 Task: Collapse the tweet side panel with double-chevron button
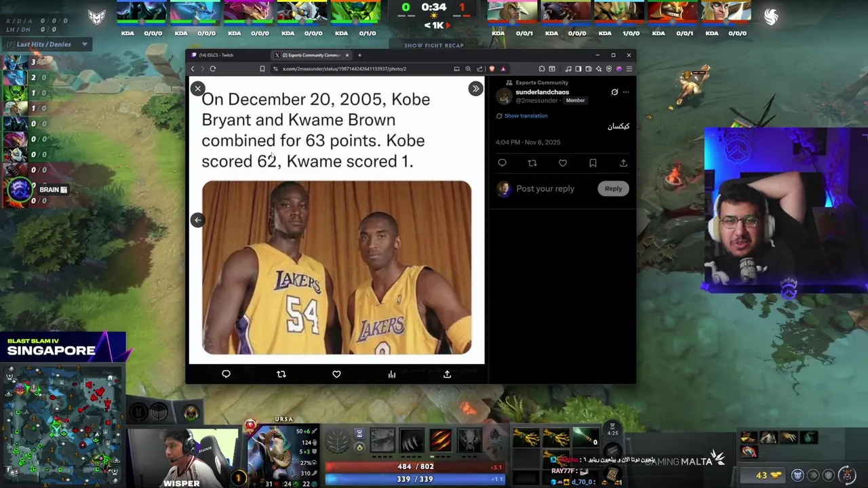pyautogui.click(x=475, y=89)
